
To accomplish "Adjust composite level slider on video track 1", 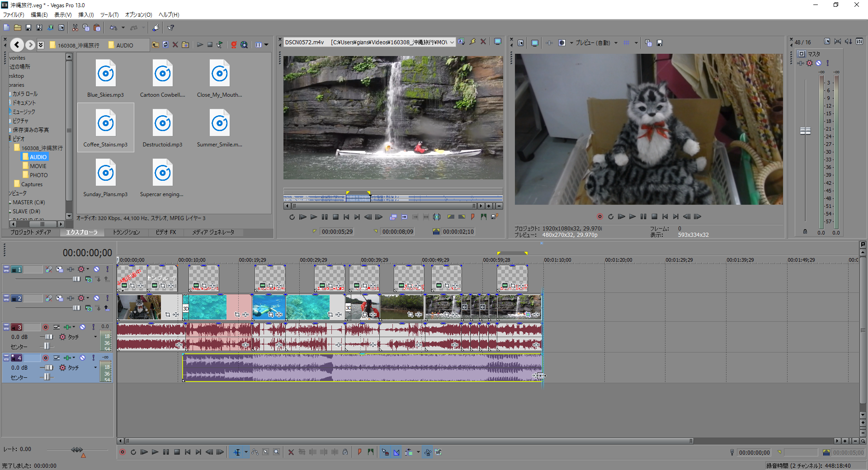I will [x=76, y=279].
